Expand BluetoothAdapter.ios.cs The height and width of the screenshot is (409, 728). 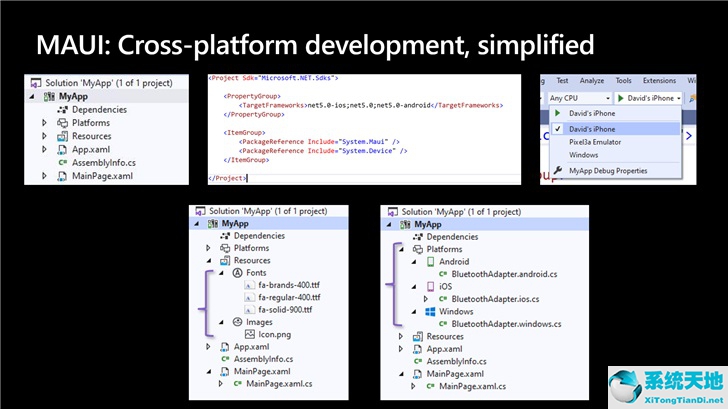pos(426,299)
